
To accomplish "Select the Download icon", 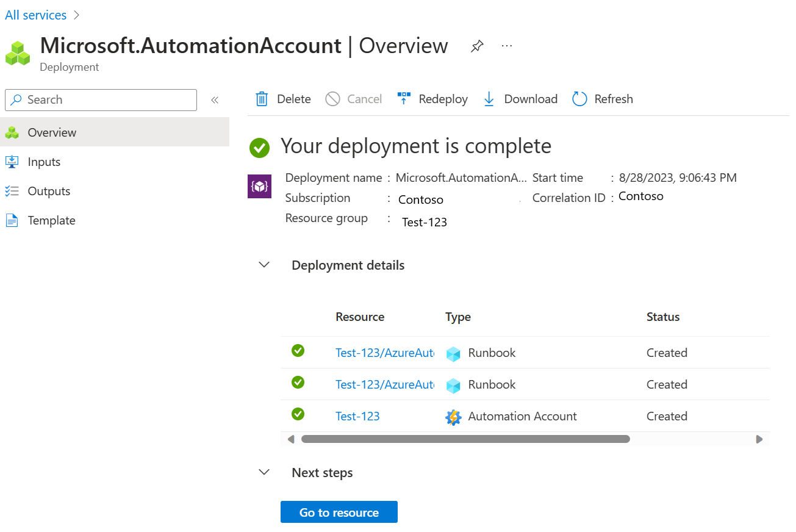I will [x=489, y=98].
